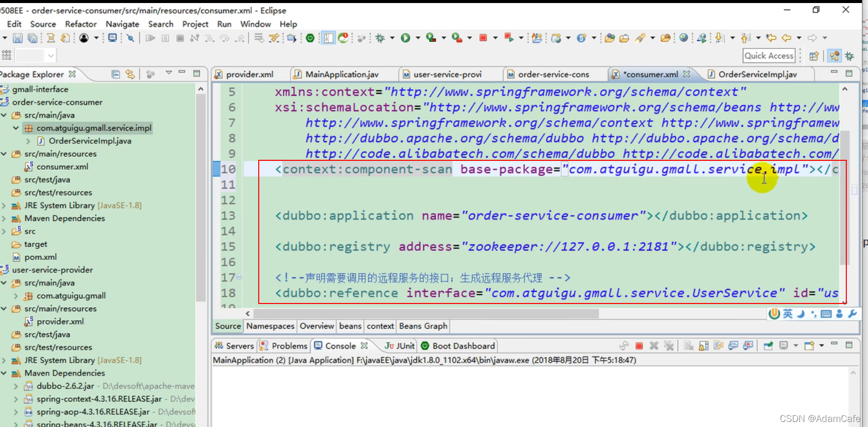868x427 pixels.
Task: Switch to the Debug perspective icon
Action: tap(850, 56)
